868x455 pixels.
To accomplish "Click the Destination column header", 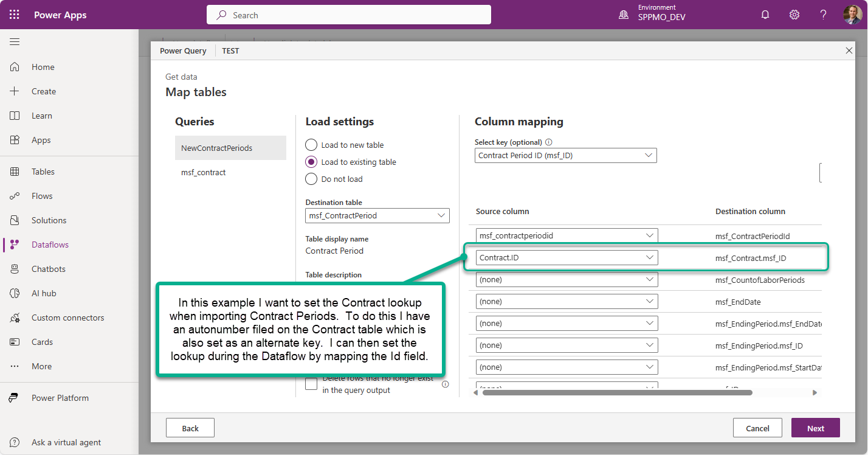I will pyautogui.click(x=750, y=211).
